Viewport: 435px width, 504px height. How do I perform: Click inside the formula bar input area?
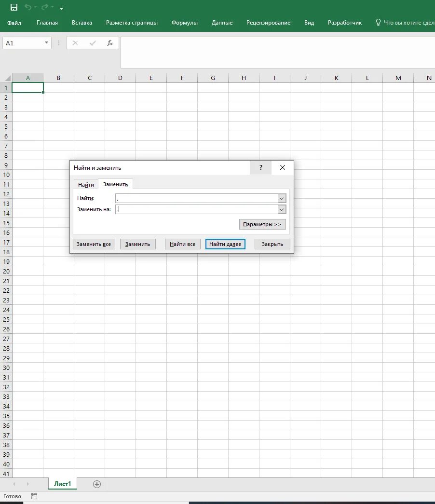pyautogui.click(x=278, y=53)
